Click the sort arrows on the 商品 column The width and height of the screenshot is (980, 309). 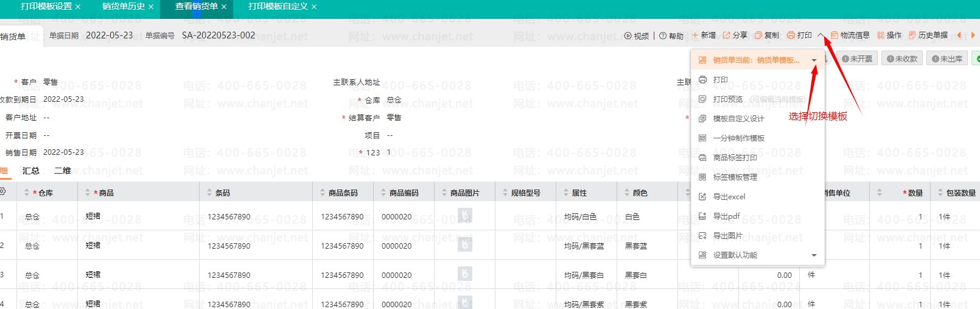[x=87, y=193]
